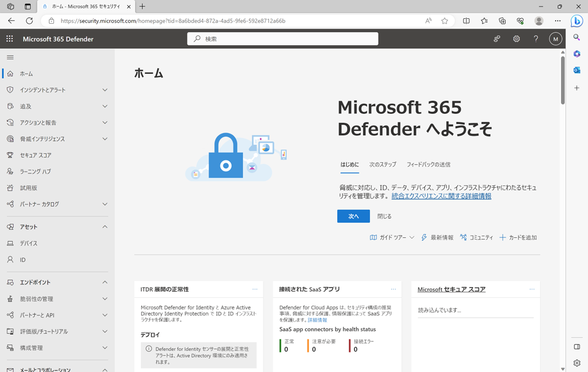The height and width of the screenshot is (372, 588).
Task: Collapse the navigation hamburger menu
Action: pyautogui.click(x=10, y=57)
